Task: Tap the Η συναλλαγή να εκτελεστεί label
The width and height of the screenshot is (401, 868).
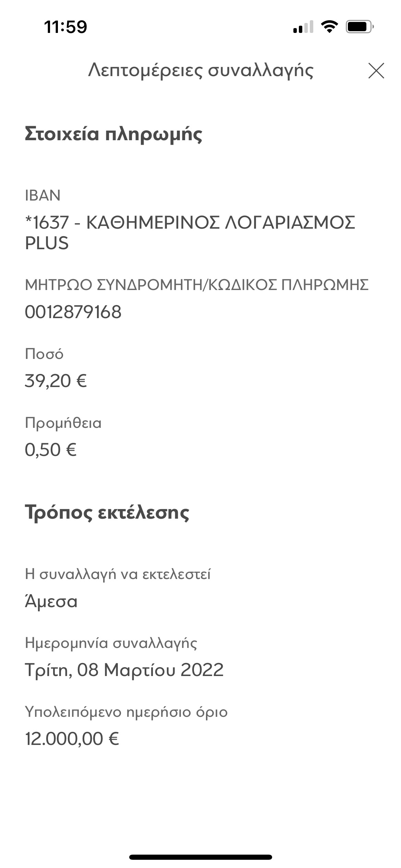Action: click(118, 574)
